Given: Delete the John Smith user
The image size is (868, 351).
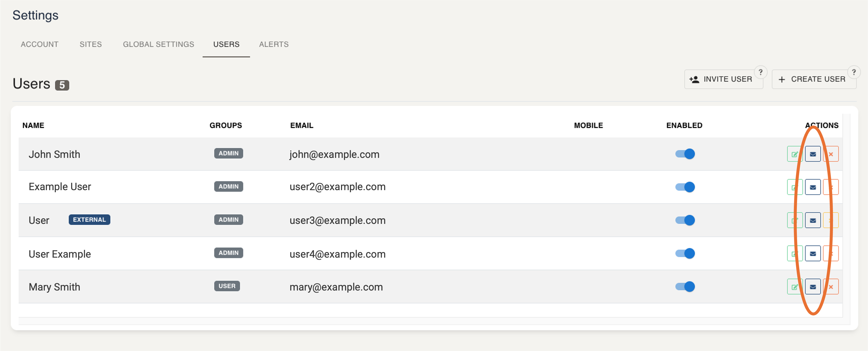Looking at the screenshot, I should pyautogui.click(x=831, y=154).
